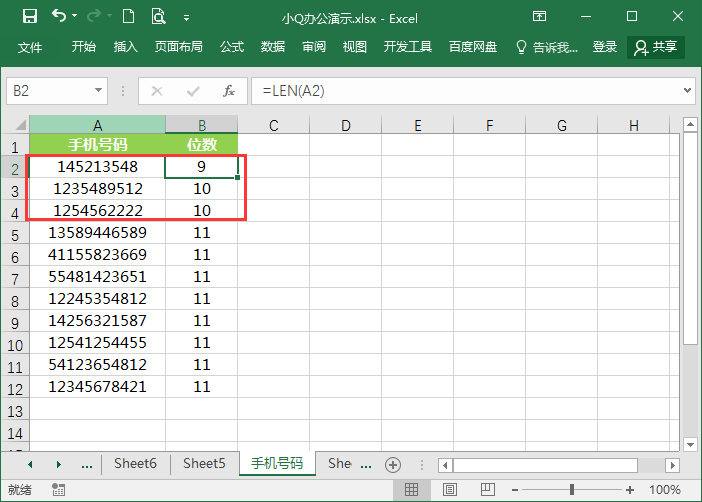The height and width of the screenshot is (502, 702).
Task: Click the 告诉我 lightbulb search box
Action: [547, 47]
